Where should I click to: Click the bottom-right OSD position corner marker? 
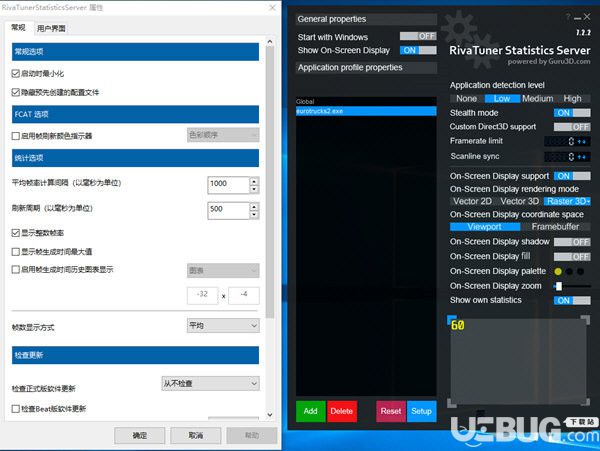tap(585, 402)
